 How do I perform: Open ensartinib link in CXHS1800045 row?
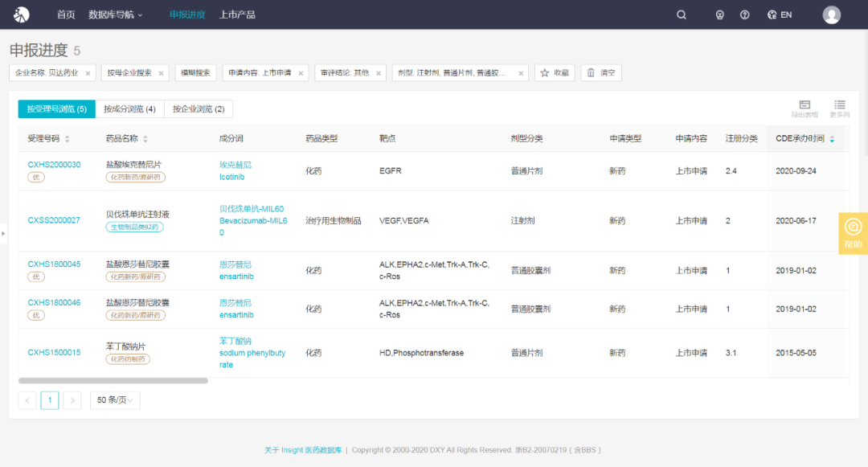point(236,277)
